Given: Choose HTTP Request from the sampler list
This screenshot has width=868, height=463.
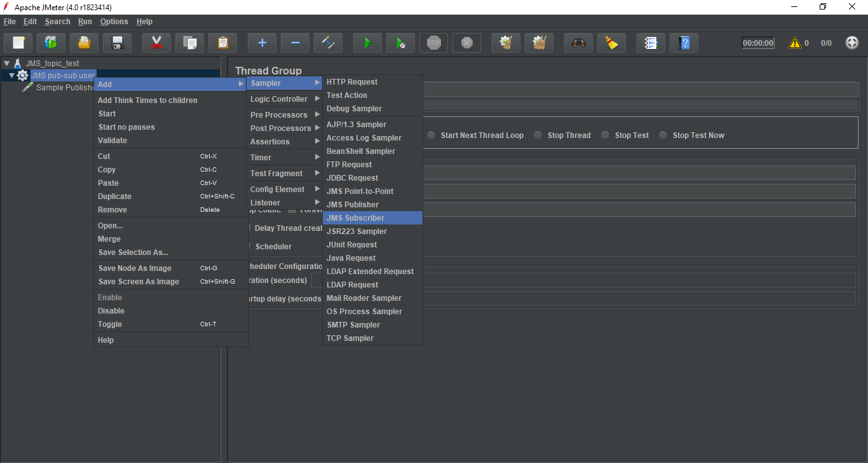Looking at the screenshot, I should tap(352, 82).
